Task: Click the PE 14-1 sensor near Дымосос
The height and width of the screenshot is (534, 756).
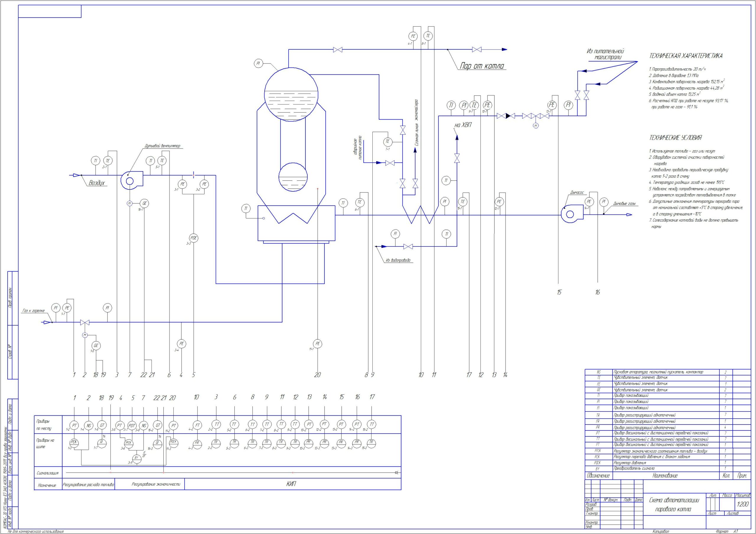Action: click(589, 202)
